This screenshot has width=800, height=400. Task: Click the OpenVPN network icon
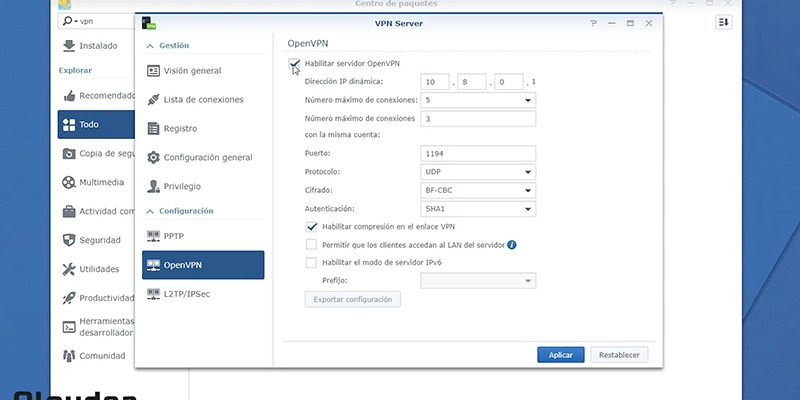coord(153,265)
